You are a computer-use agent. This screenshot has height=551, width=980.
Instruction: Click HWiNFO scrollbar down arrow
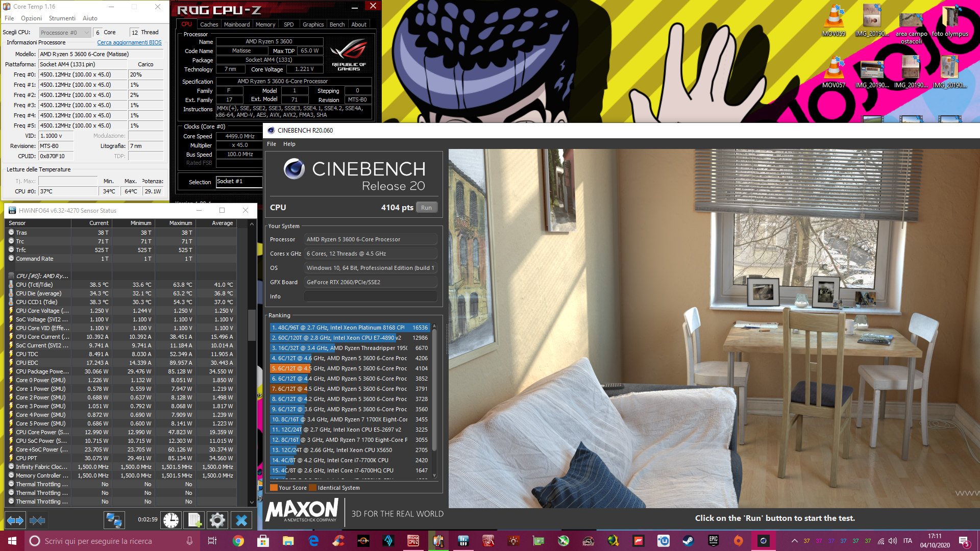252,503
